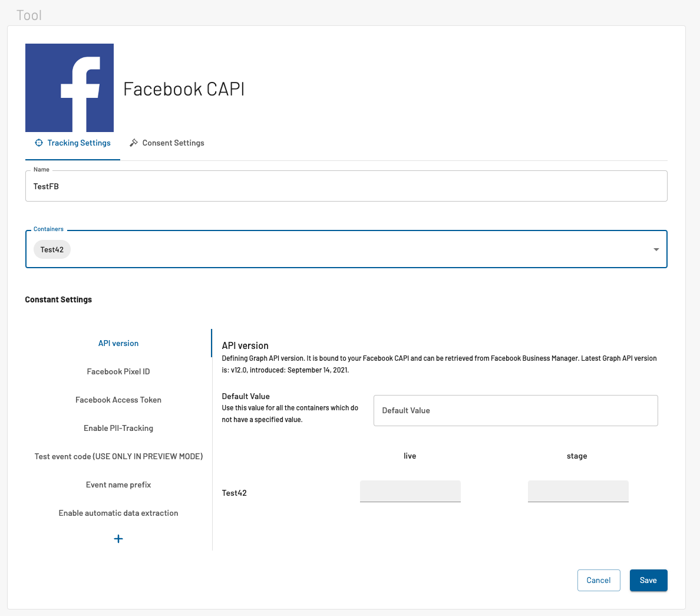
Task: Click the Tracking Settings crosshair icon
Action: 39,143
